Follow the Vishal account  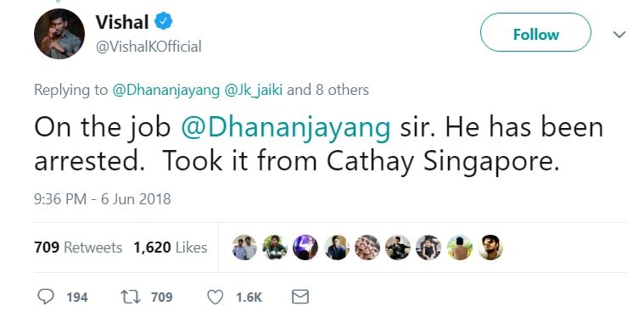pyautogui.click(x=535, y=33)
